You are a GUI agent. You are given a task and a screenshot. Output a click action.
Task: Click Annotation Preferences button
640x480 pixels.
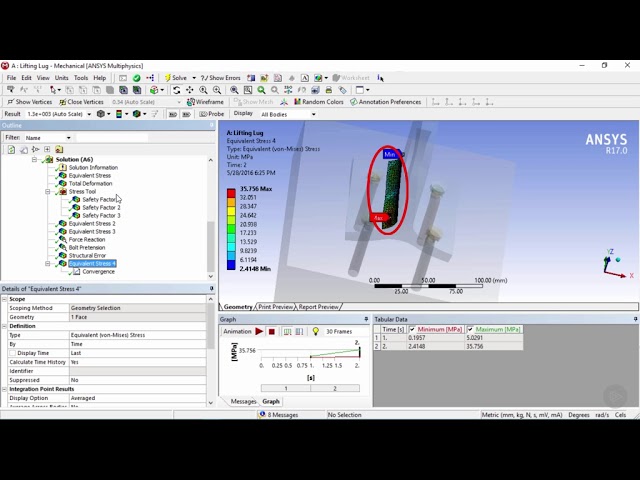[385, 102]
